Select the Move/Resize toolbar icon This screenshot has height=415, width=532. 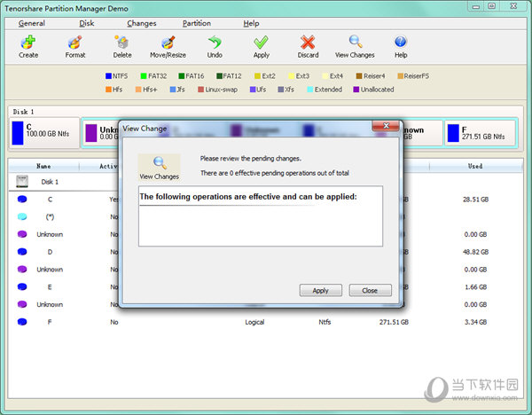click(x=168, y=43)
